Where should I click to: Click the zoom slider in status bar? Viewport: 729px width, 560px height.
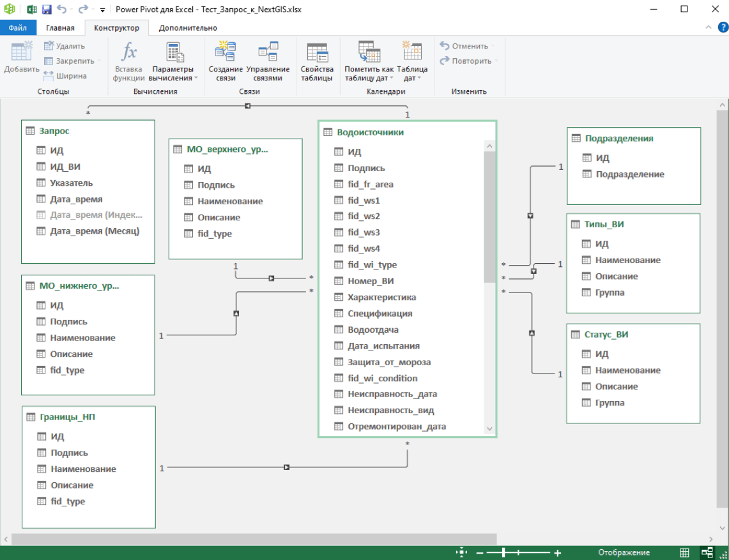(x=504, y=552)
